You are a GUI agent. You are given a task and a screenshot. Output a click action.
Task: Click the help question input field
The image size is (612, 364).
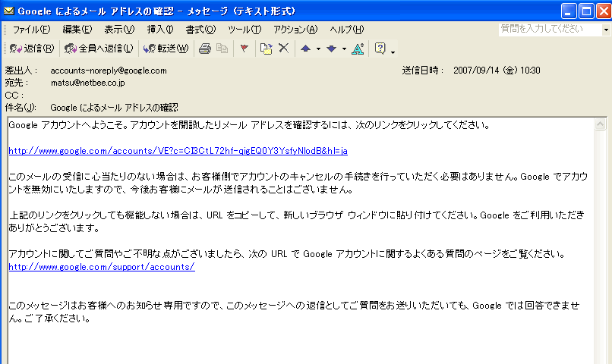[x=550, y=30]
